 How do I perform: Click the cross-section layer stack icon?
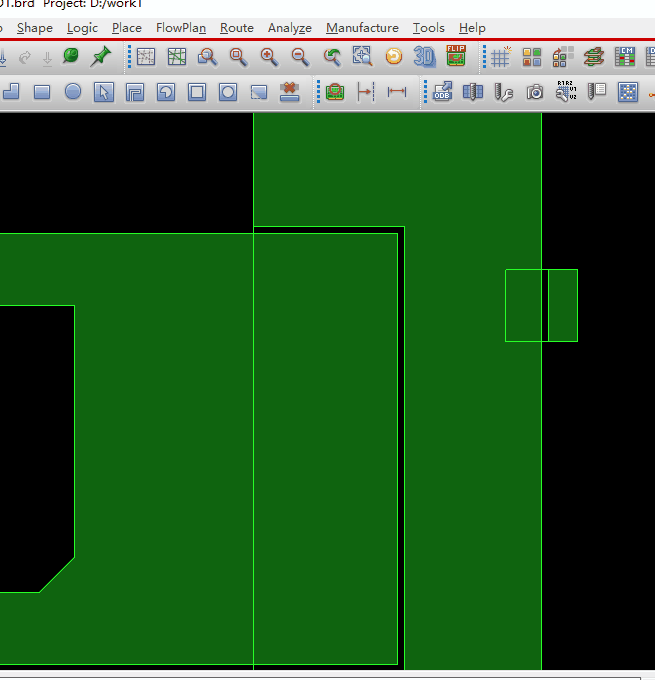594,57
